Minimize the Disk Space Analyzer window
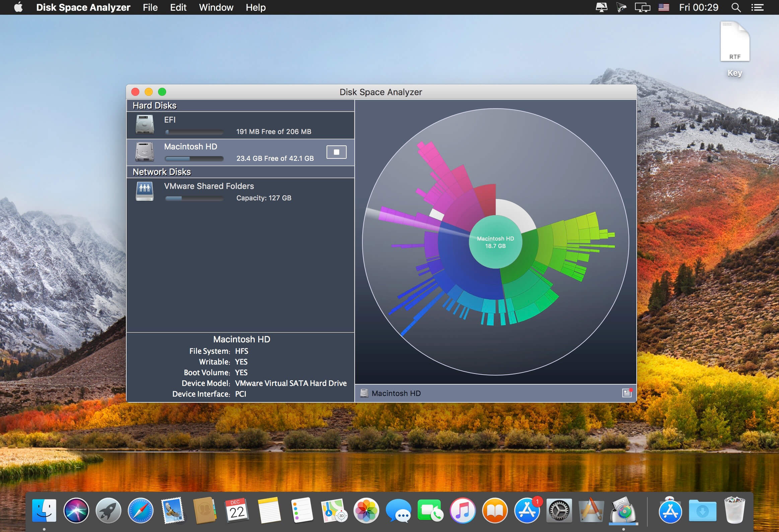 [x=148, y=92]
